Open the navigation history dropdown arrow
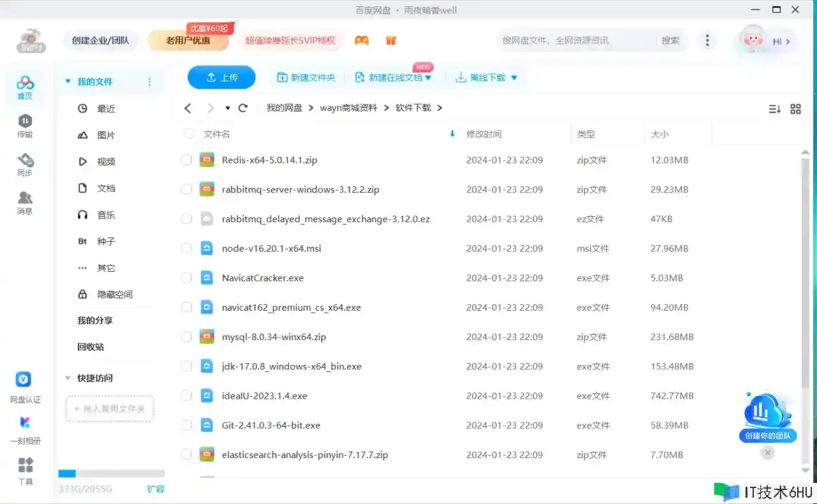The height and width of the screenshot is (504, 817). click(x=227, y=108)
